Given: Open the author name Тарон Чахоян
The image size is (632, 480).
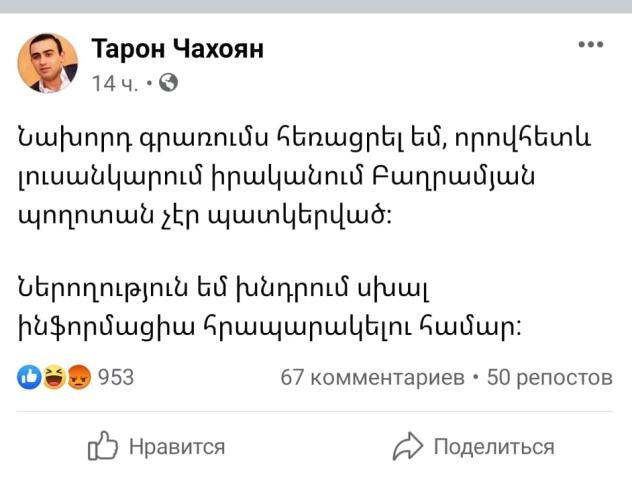Looking at the screenshot, I should 178,49.
